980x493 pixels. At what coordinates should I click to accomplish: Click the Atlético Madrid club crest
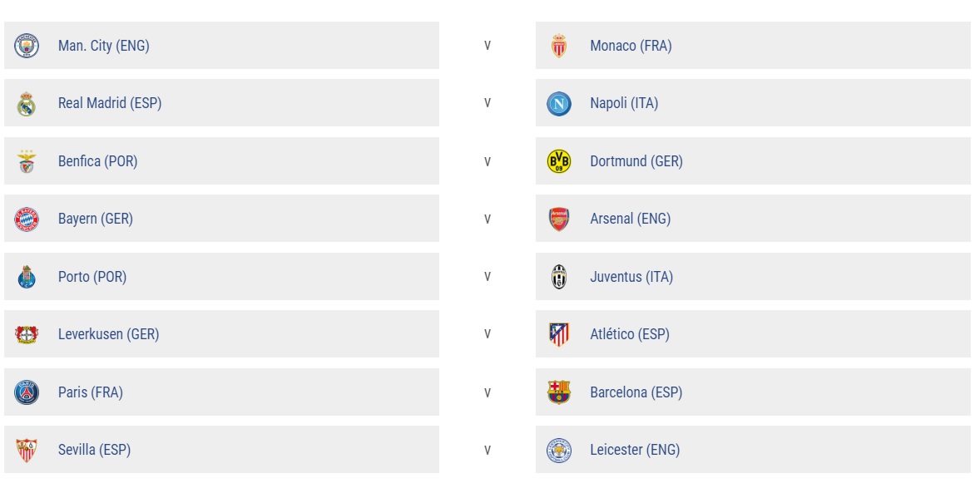(559, 334)
